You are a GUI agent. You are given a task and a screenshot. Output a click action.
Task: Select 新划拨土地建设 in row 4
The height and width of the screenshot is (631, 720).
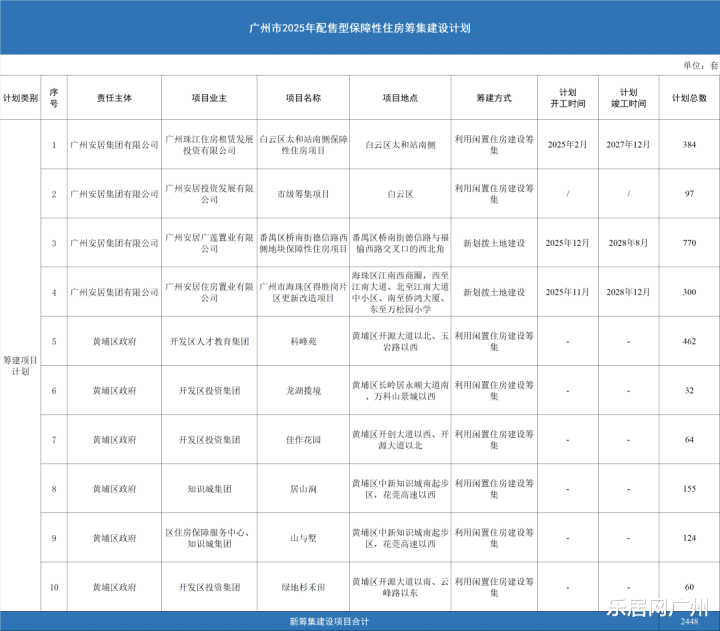[x=494, y=292]
